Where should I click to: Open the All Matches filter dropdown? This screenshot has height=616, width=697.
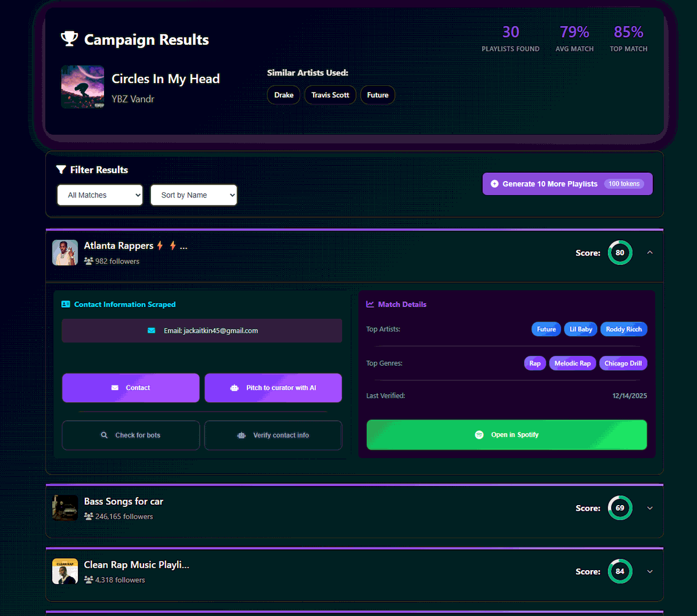coord(100,195)
